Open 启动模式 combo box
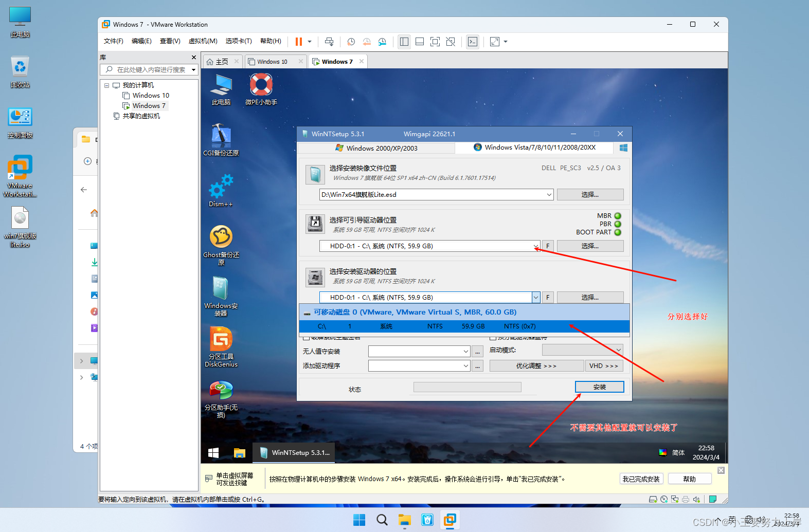 (x=582, y=350)
